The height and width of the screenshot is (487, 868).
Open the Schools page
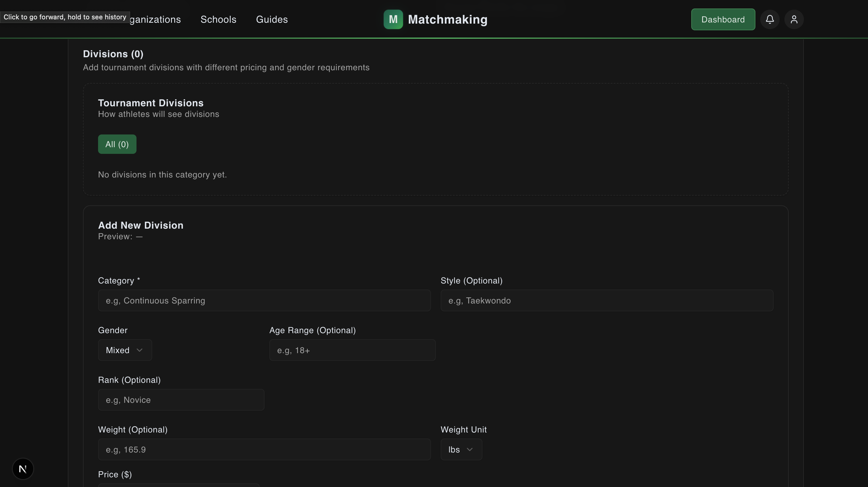(x=218, y=19)
